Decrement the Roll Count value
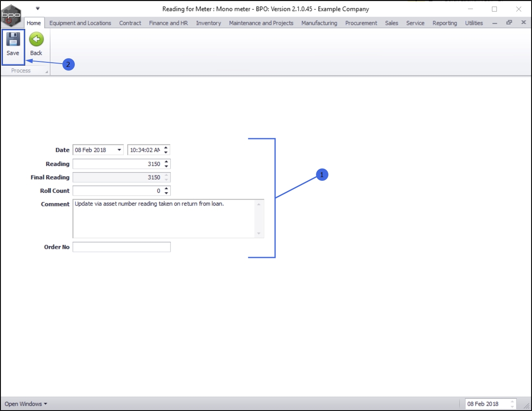 tap(166, 193)
